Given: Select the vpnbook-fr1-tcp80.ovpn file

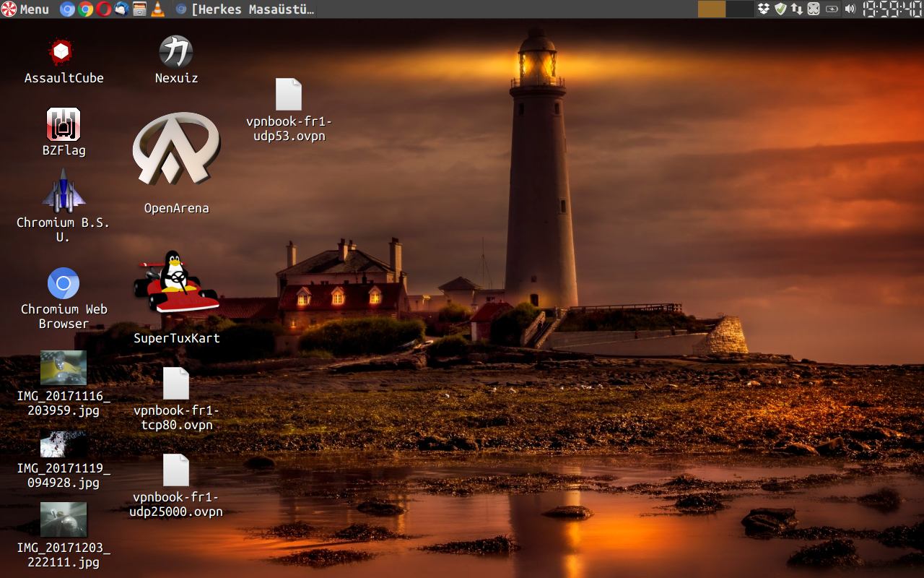Looking at the screenshot, I should tap(176, 384).
